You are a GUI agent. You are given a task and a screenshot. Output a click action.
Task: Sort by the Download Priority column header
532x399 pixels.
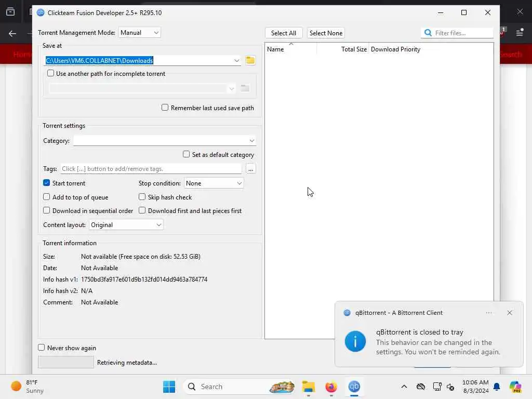[x=395, y=49]
